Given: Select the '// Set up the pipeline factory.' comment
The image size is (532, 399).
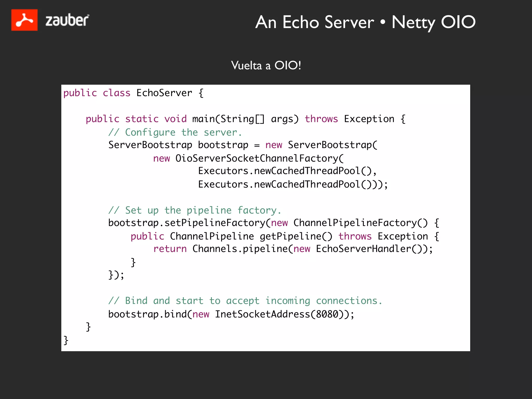Looking at the screenshot, I should pyautogui.click(x=195, y=210).
